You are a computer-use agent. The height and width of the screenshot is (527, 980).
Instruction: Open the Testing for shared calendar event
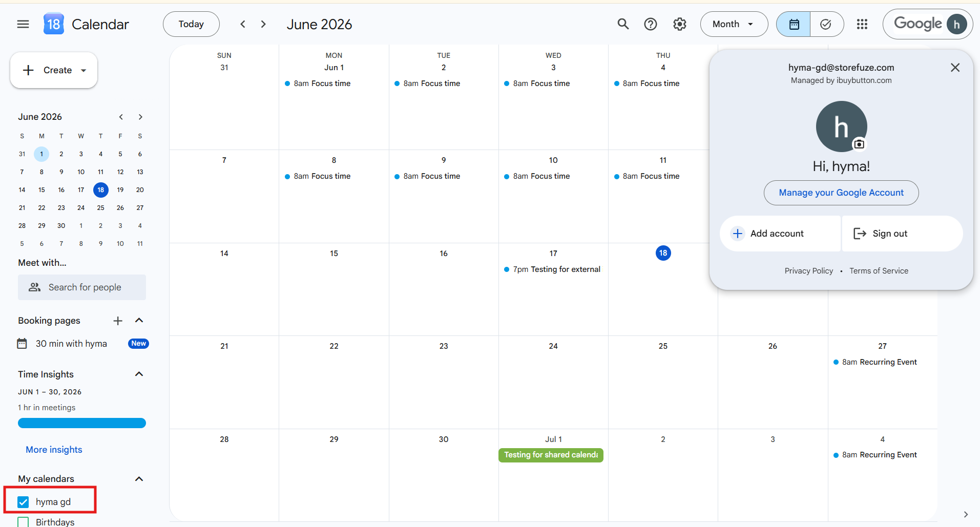[551, 455]
